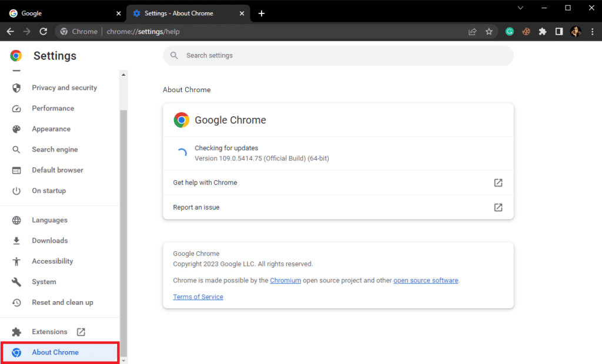The height and width of the screenshot is (364, 602).
Task: Open the Performance settings section
Action: [x=53, y=108]
